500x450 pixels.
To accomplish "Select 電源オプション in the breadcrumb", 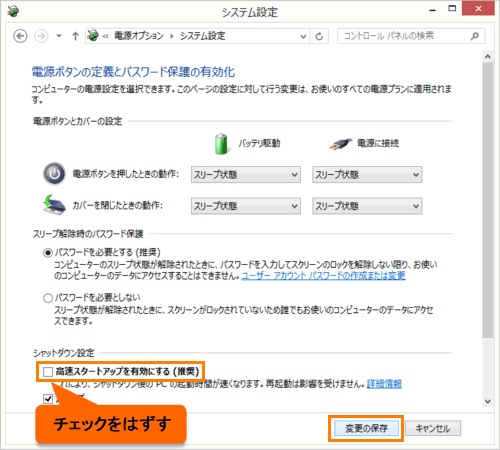I will pyautogui.click(x=139, y=36).
